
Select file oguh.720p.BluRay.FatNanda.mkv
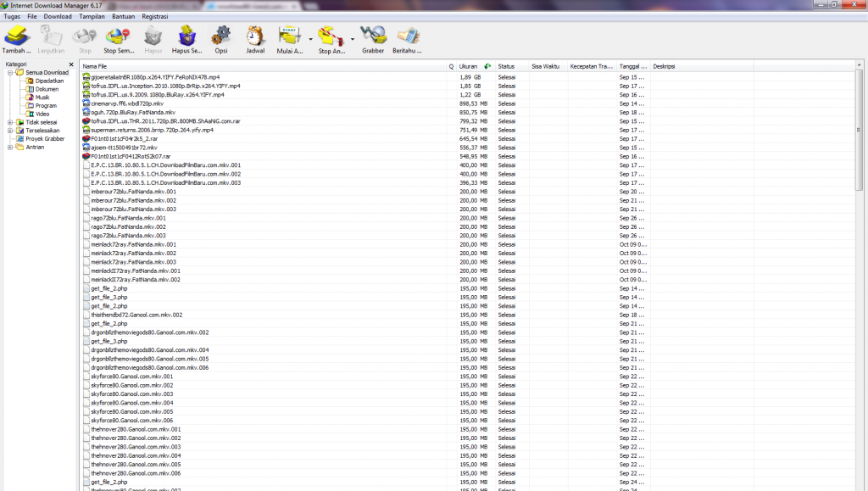[133, 113]
